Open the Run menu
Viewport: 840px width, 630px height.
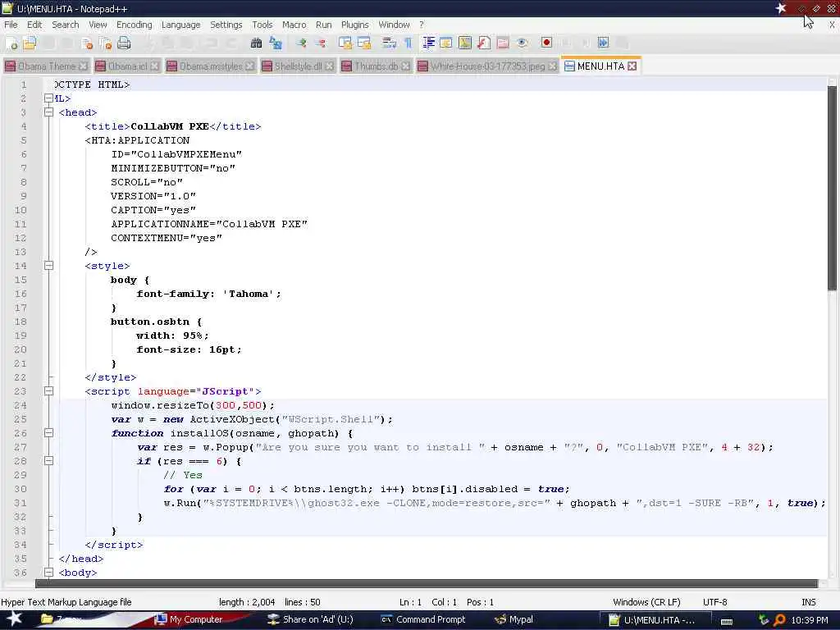pyautogui.click(x=323, y=25)
